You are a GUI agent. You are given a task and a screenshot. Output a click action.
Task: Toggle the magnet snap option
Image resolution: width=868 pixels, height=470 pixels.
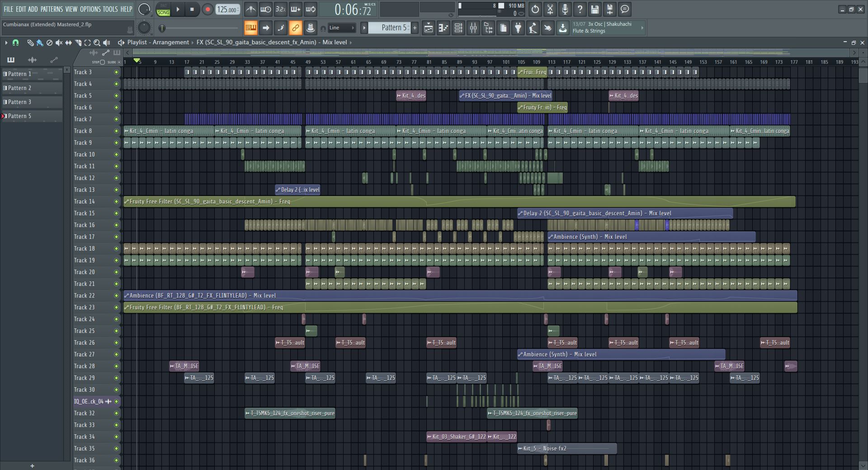tap(15, 43)
